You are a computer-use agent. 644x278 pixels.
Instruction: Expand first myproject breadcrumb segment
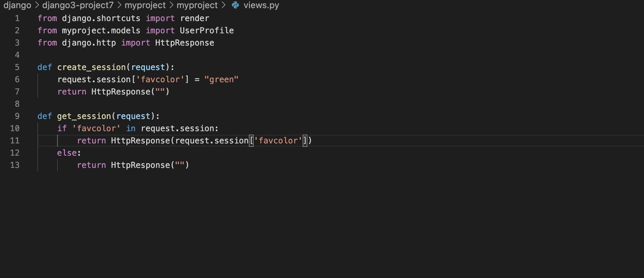click(145, 5)
